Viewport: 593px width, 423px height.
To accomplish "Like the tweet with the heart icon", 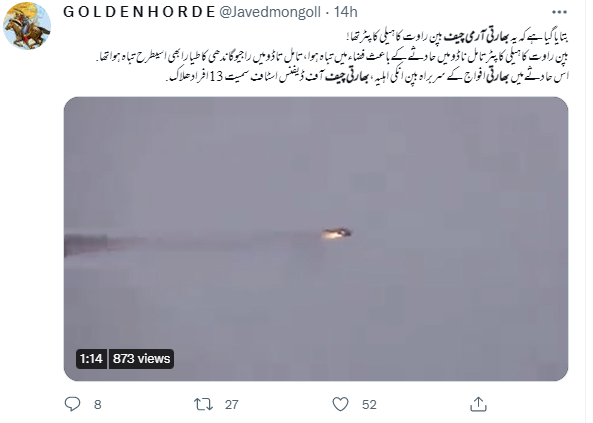I will (x=340, y=404).
